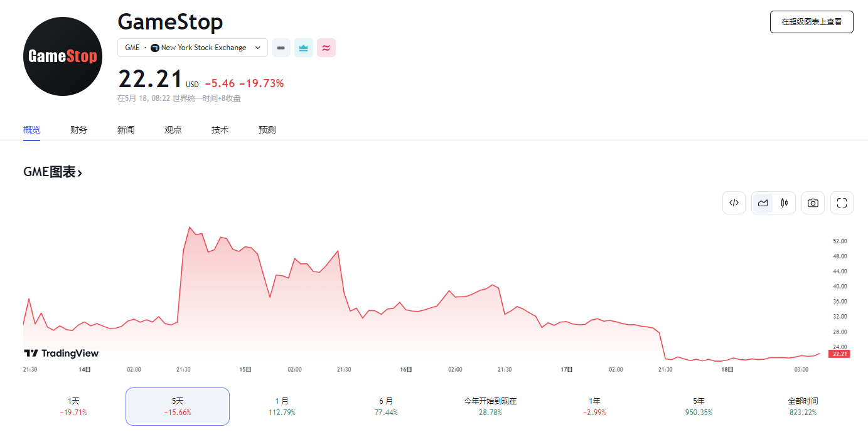The height and width of the screenshot is (437, 868).
Task: Open the 财务 tab
Action: [78, 130]
